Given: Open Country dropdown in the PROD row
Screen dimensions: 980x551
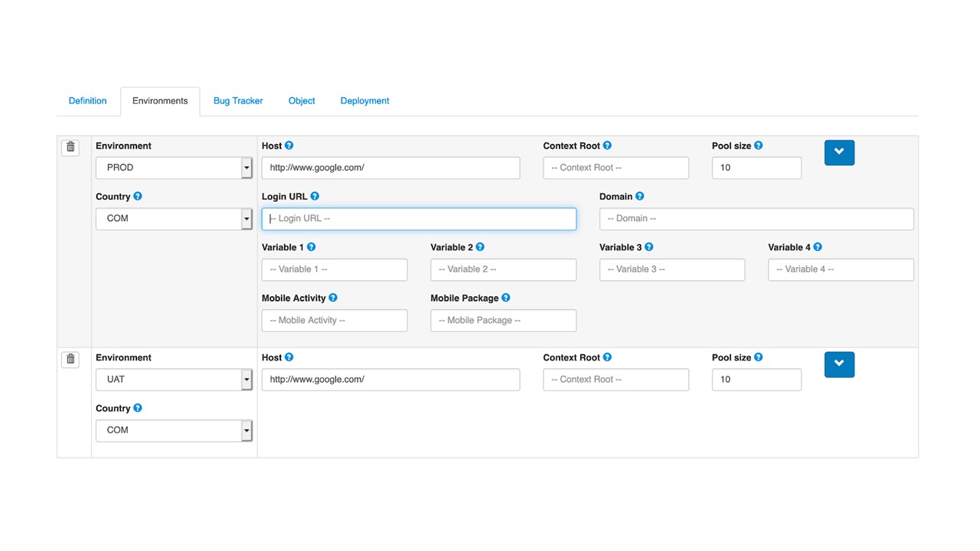Looking at the screenshot, I should click(x=174, y=219).
